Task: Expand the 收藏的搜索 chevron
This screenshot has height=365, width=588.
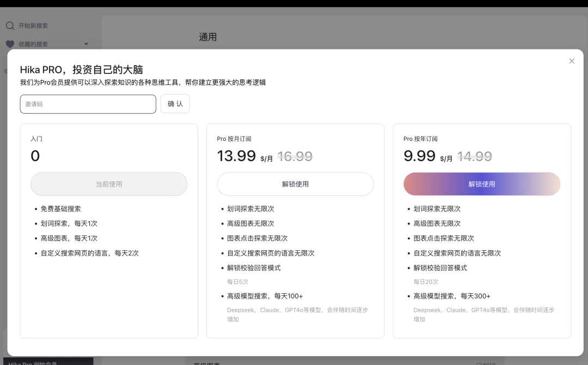Action: 86,44
